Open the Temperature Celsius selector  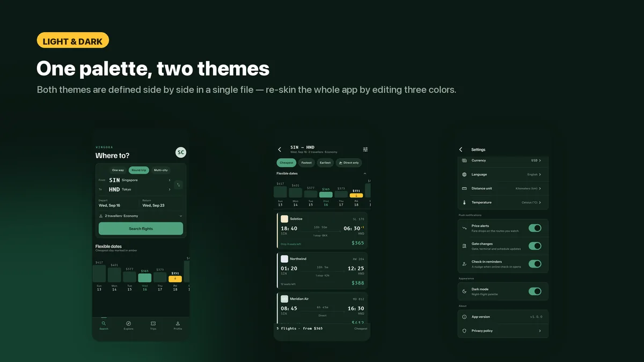[x=531, y=203]
